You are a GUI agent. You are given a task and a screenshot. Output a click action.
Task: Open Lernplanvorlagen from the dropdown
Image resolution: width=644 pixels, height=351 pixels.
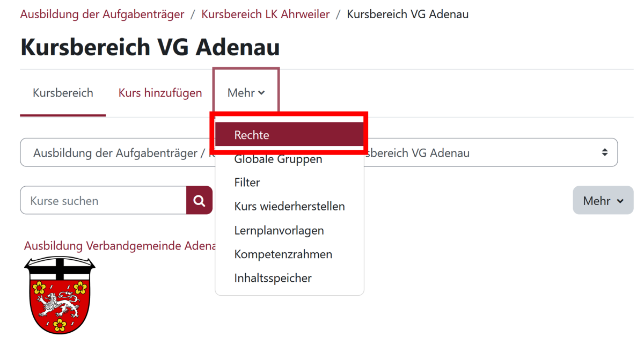(279, 231)
